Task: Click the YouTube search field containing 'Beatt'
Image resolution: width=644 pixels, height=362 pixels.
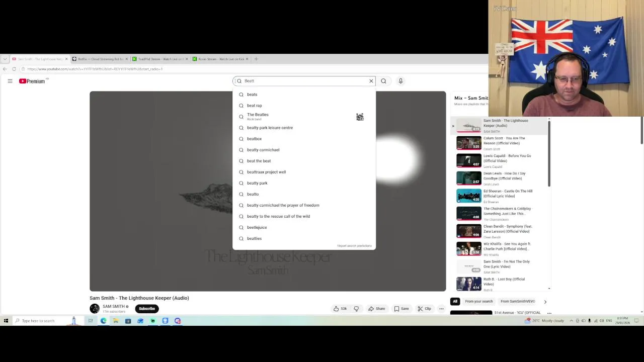Action: pos(304,81)
